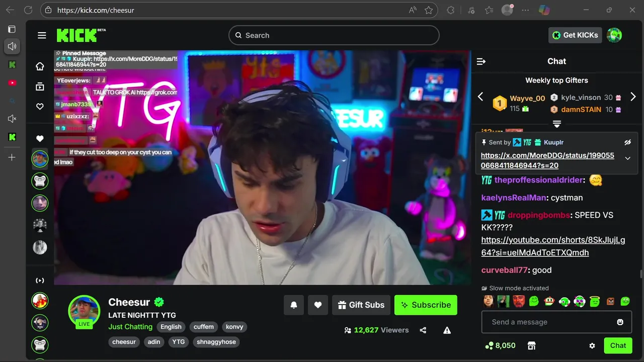
Task: Open the hamburger menu beside Kick logo
Action: 42,35
